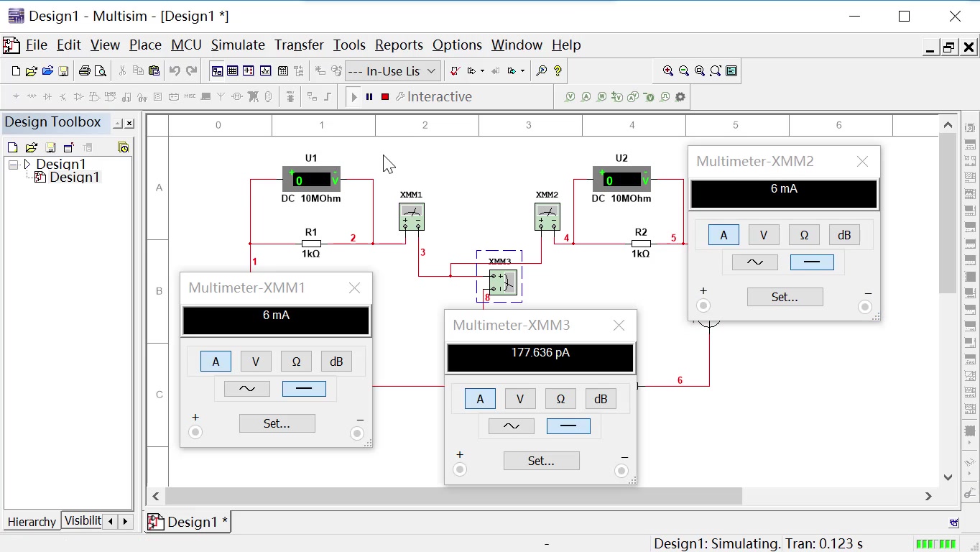Image resolution: width=980 pixels, height=552 pixels.
Task: Select XMM3 multimeter on the schematic
Action: pos(501,282)
